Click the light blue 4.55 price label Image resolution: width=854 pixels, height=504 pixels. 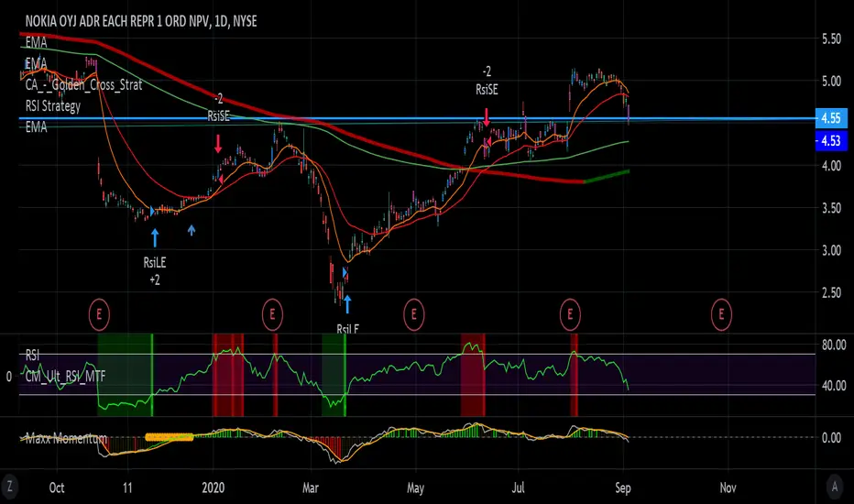click(x=831, y=118)
